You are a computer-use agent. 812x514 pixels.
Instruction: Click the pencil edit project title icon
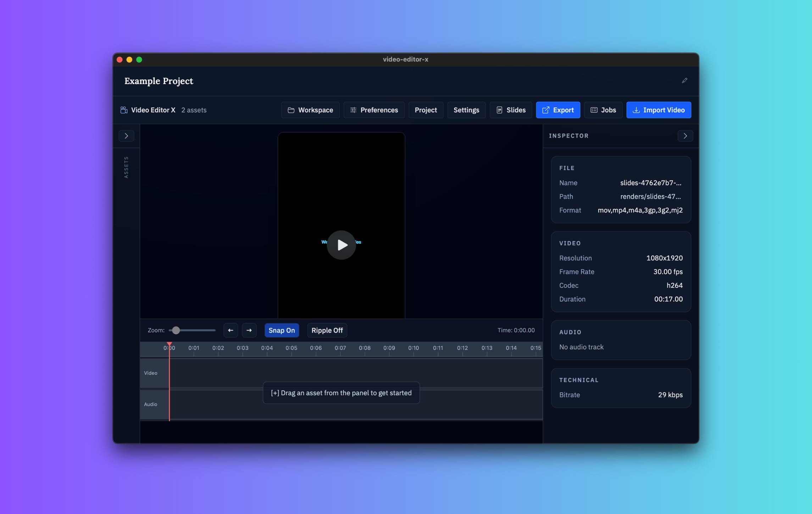click(684, 81)
